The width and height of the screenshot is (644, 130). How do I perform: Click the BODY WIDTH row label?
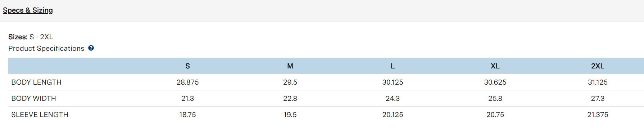[33, 98]
